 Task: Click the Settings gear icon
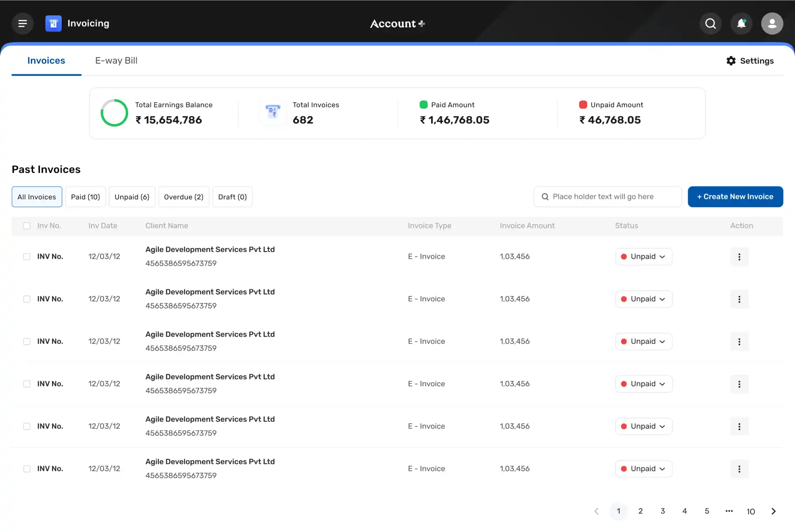[x=731, y=61]
